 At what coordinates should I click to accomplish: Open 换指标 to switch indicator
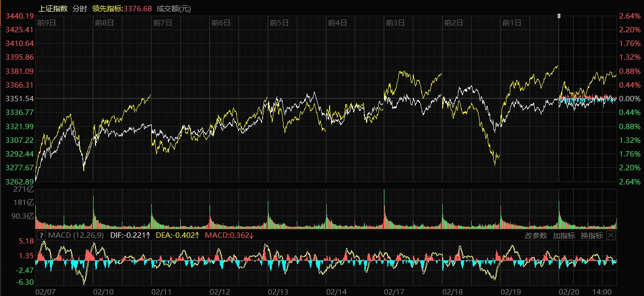592,235
